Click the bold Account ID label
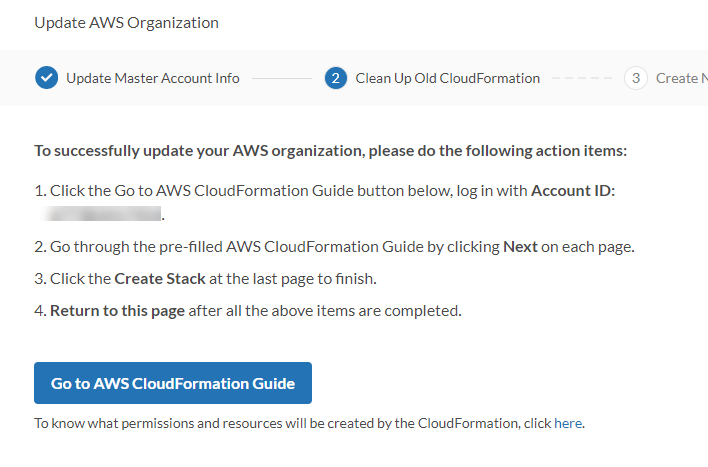708x467 pixels. (x=573, y=190)
